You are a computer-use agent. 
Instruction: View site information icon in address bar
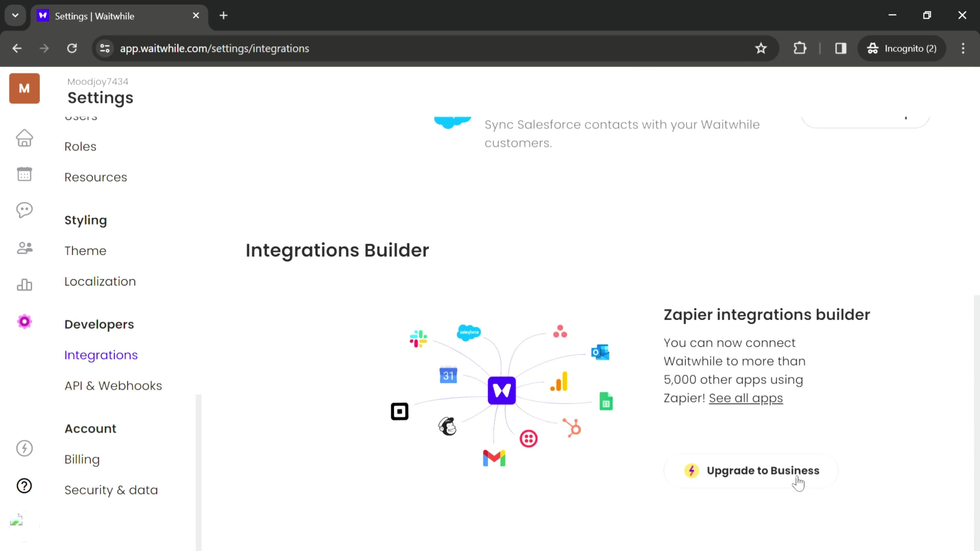pos(105,48)
